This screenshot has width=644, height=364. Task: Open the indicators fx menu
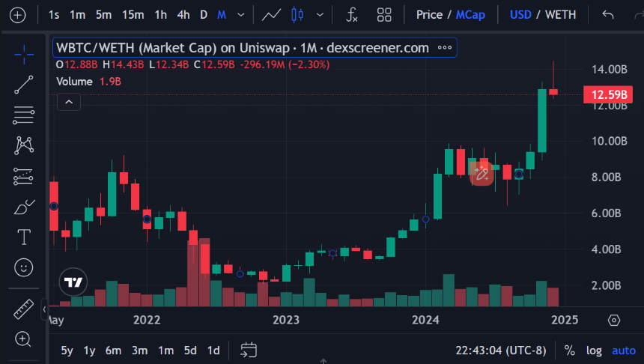[352, 15]
